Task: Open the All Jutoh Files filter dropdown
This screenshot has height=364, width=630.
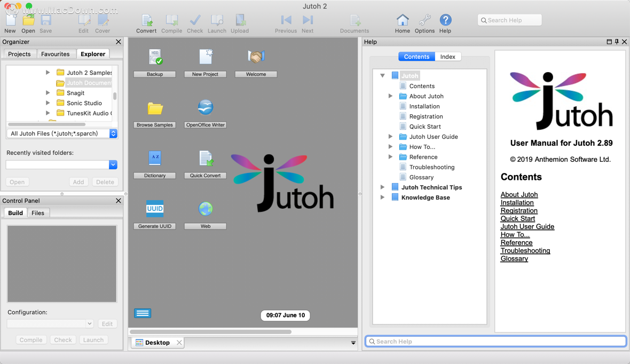Action: pos(113,133)
